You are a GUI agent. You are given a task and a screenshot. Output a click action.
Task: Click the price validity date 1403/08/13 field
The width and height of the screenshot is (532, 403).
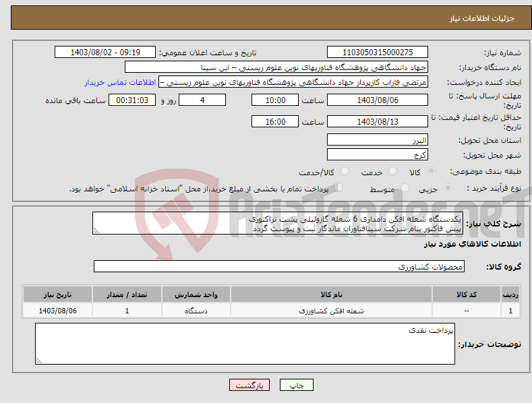point(378,121)
